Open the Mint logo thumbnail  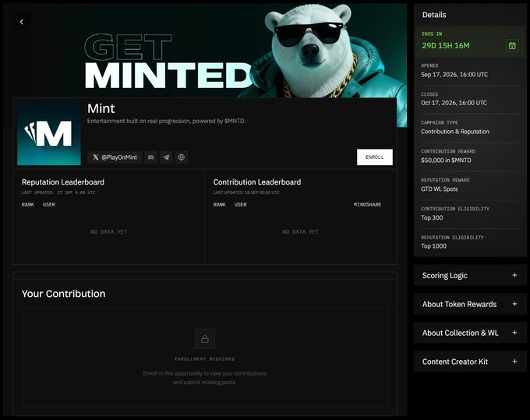[x=49, y=134]
